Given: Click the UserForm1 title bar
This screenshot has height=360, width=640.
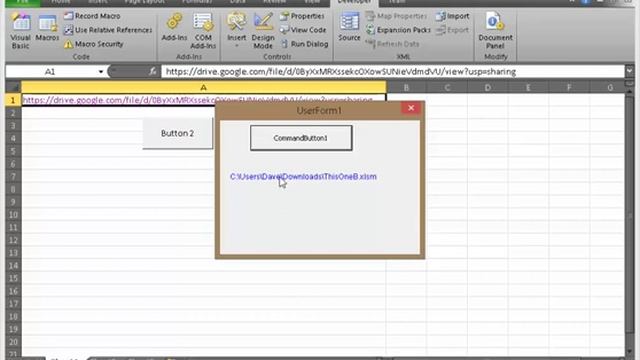Looking at the screenshot, I should tap(319, 110).
